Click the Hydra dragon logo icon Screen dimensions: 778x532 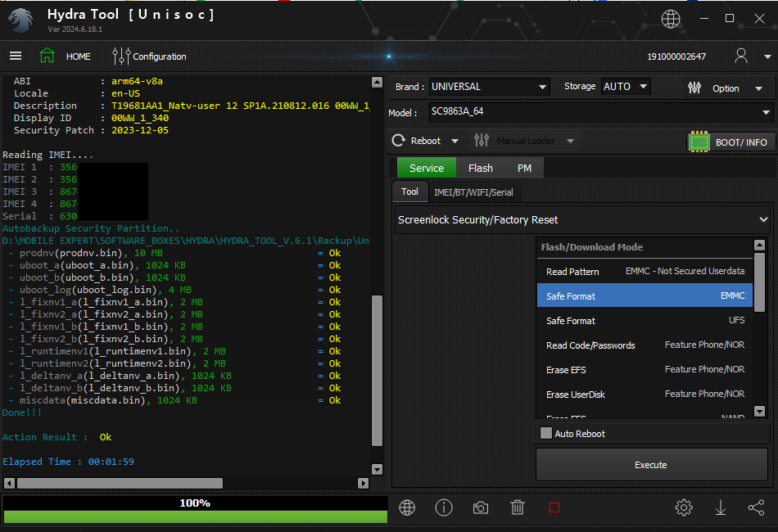coord(20,20)
